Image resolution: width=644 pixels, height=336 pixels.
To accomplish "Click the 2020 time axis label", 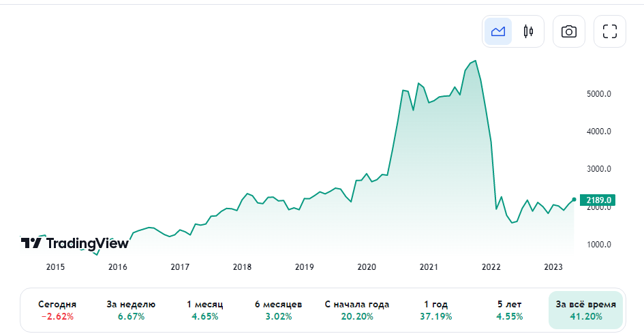I will coord(367,267).
